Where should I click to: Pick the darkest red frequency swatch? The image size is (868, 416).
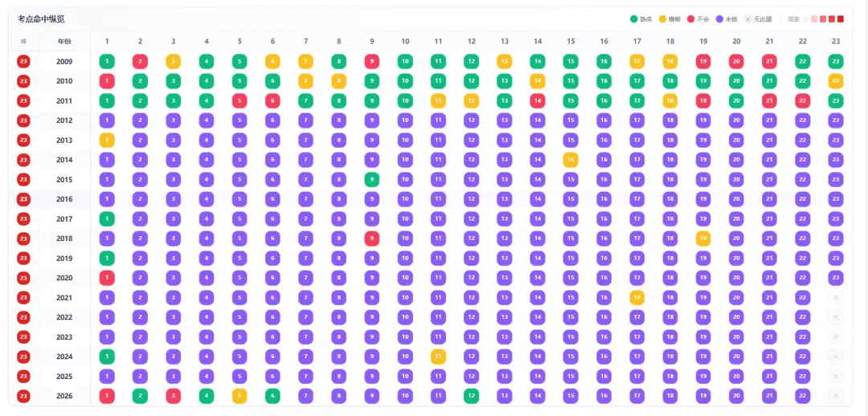[x=841, y=19]
